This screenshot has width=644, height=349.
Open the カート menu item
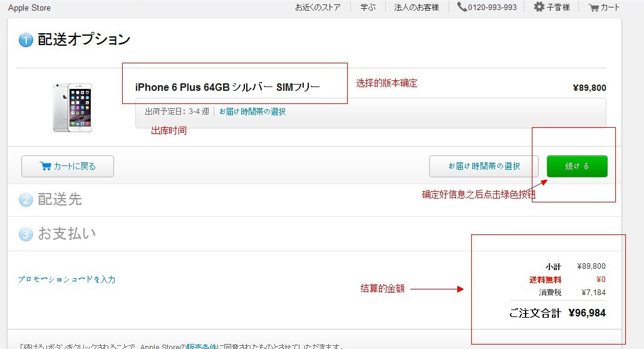point(610,8)
